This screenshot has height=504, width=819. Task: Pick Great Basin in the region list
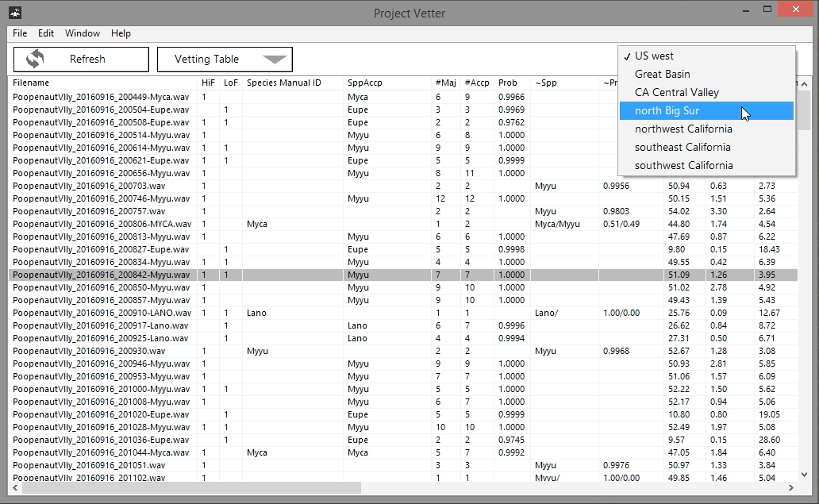click(662, 75)
